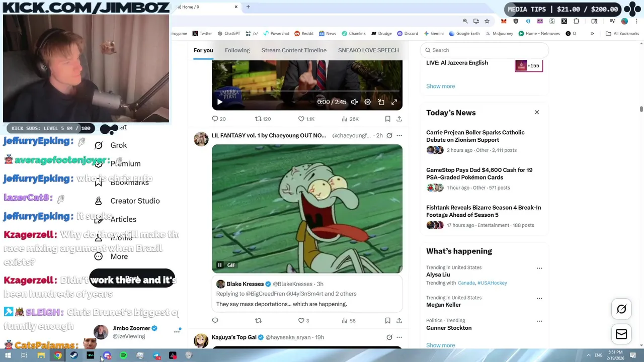Open options for Megan Keller trend
This screenshot has height=362, width=644.
click(539, 298)
